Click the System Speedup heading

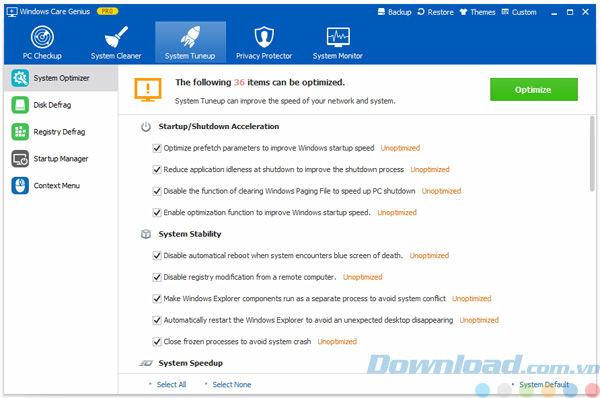[x=191, y=363]
